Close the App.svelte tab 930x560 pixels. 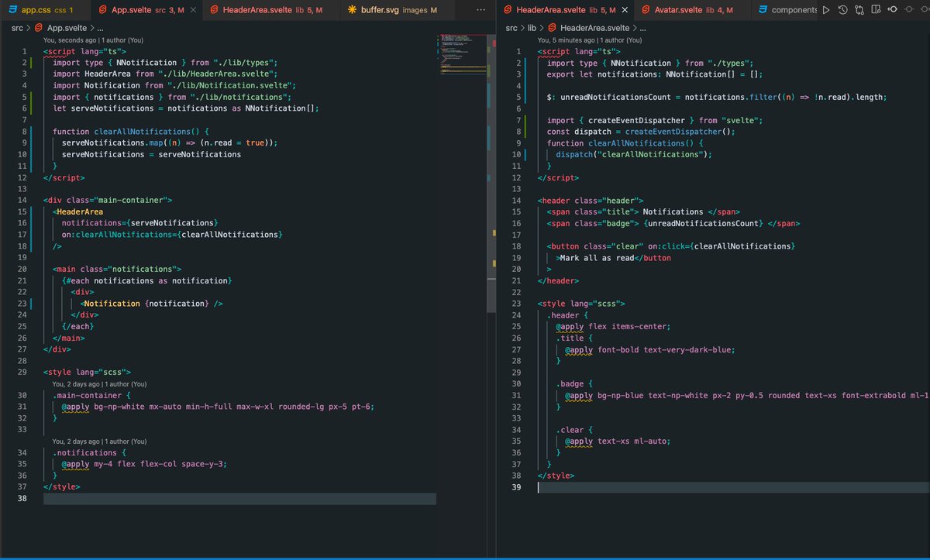[193, 10]
